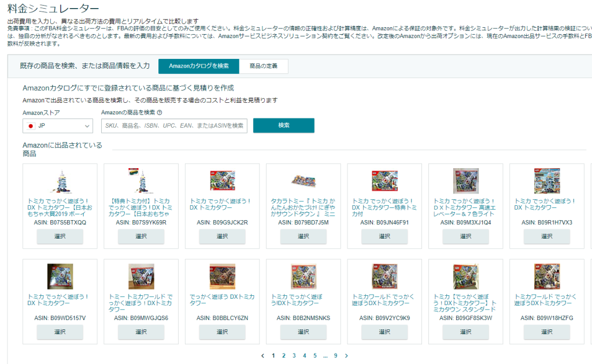Select the product with ASIN B09MWGJQS6
This screenshot has width=592, height=364.
pyautogui.click(x=141, y=332)
